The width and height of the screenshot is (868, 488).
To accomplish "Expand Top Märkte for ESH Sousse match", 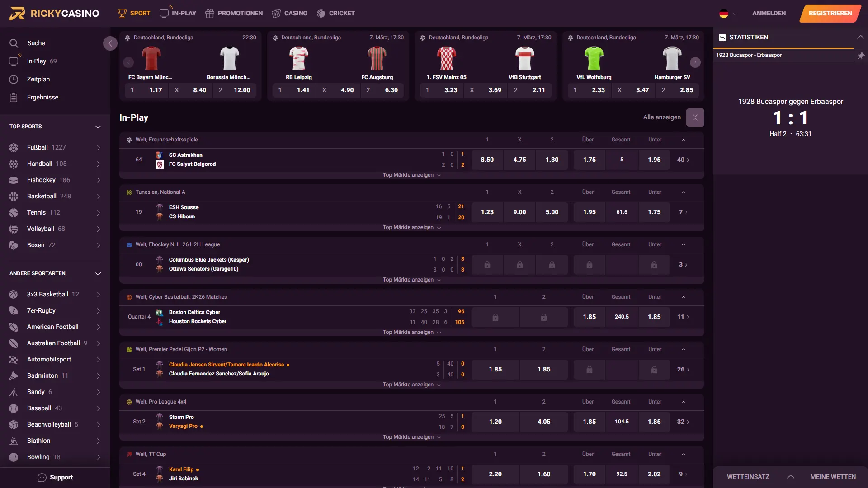I will (x=411, y=227).
